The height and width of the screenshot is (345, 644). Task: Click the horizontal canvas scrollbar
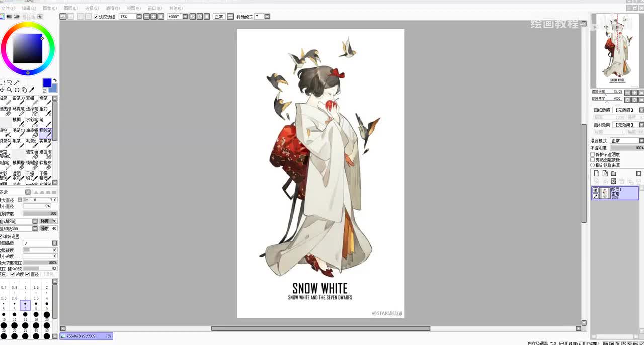pyautogui.click(x=320, y=329)
